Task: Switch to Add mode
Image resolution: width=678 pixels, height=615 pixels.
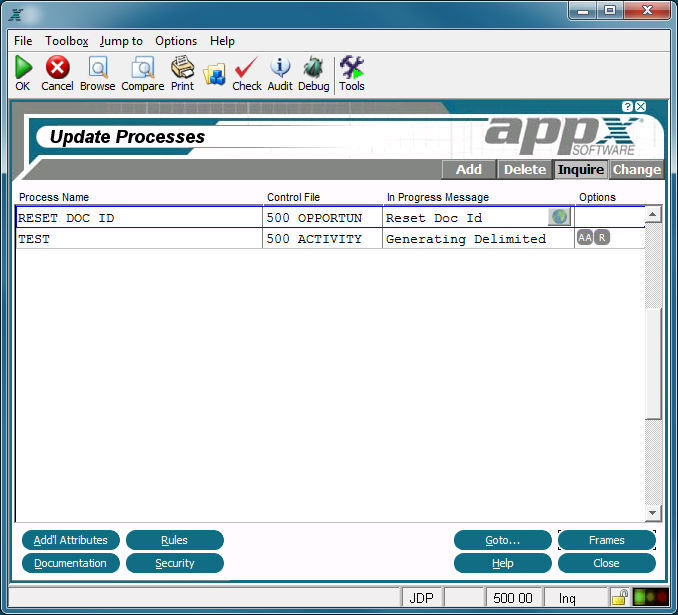Action: coord(469,170)
